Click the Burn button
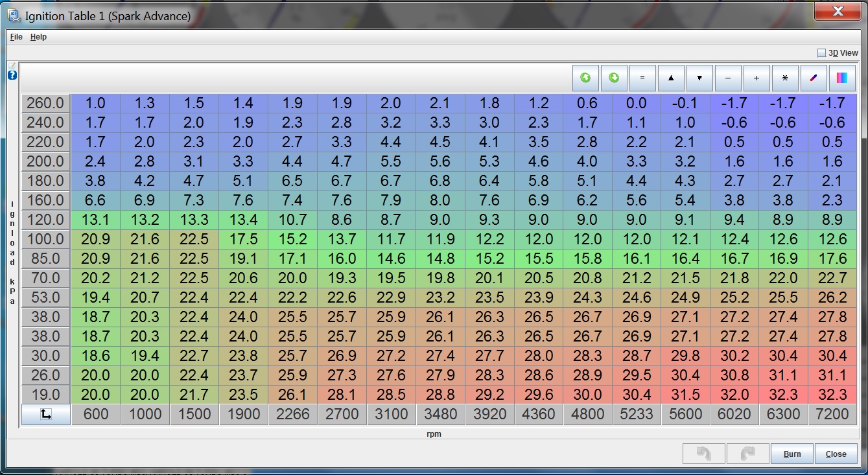Screen dimensions: 868x475 click(x=792, y=454)
